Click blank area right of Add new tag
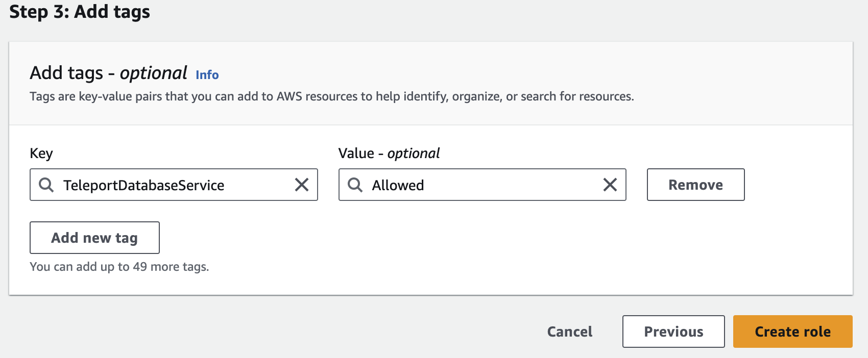This screenshot has width=868, height=358. [x=408, y=238]
